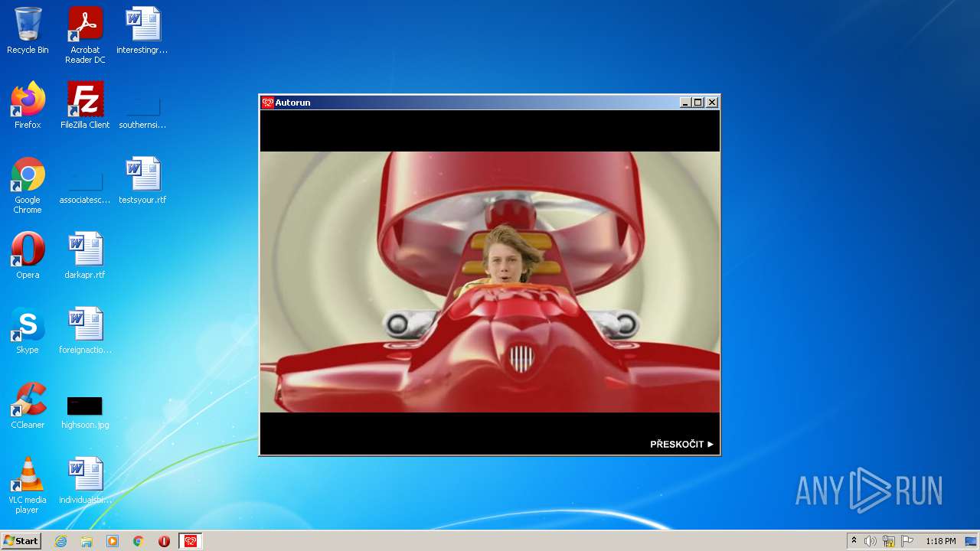This screenshot has height=551, width=980.
Task: Click the Autorun window title icon
Action: point(267,103)
